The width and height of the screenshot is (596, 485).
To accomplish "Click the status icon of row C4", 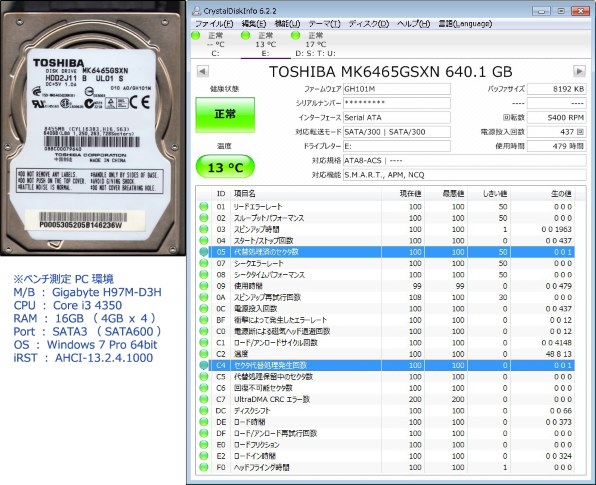I will [x=204, y=365].
